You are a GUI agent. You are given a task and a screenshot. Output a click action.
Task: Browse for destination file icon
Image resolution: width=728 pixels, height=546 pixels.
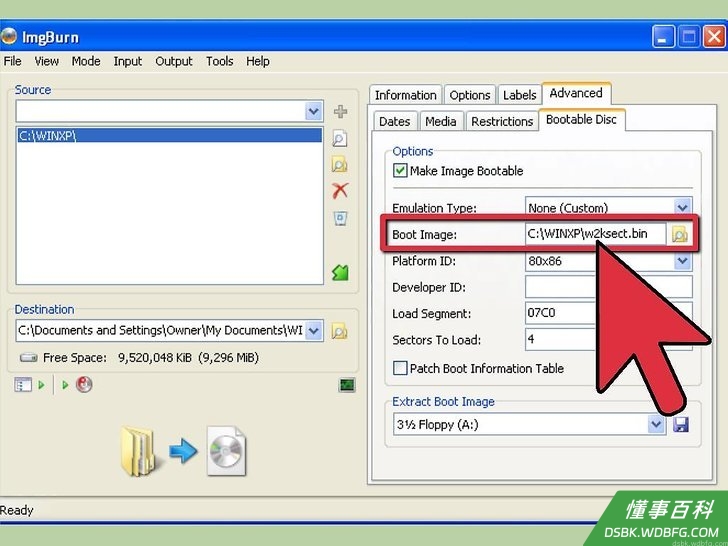339,332
